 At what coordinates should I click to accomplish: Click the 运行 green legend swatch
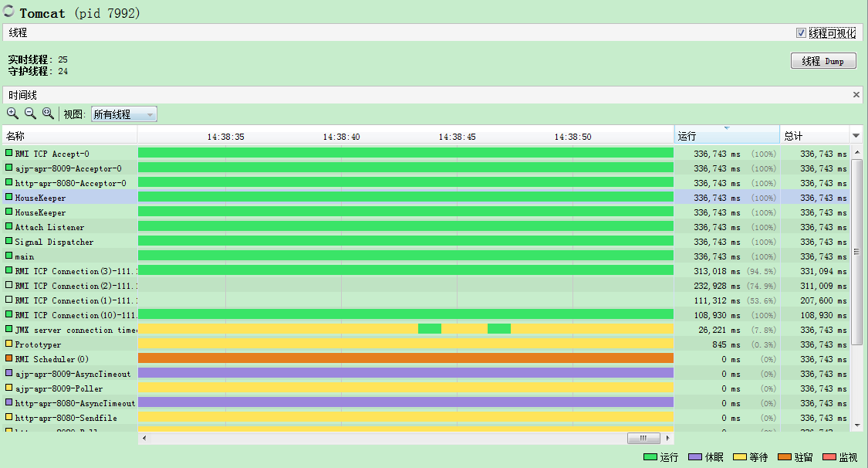[650, 457]
